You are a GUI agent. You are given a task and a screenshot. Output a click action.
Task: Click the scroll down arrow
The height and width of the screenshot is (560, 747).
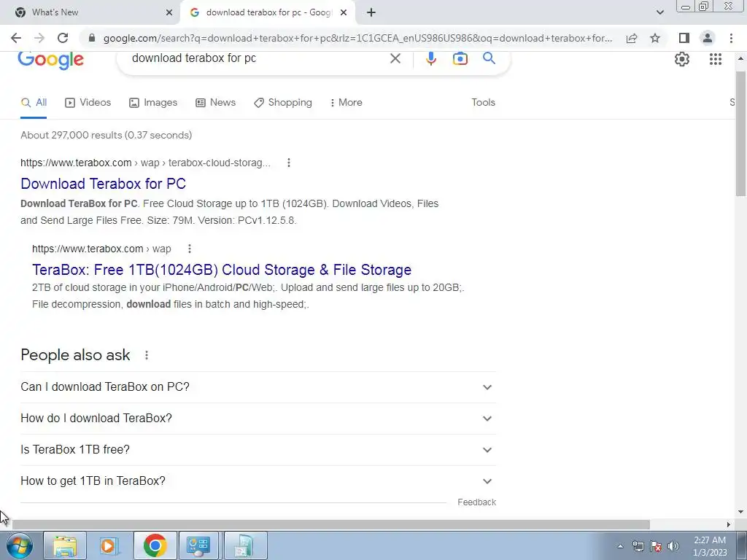tap(740, 513)
